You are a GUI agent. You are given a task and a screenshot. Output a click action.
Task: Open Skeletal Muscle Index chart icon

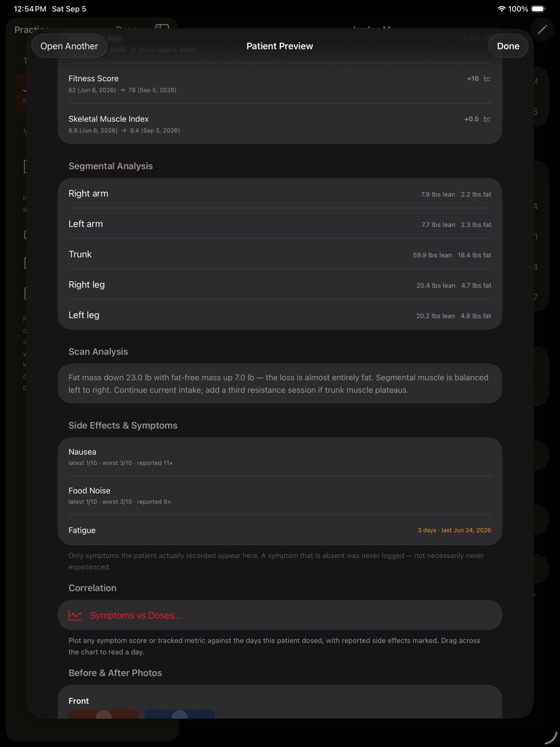[x=487, y=119]
